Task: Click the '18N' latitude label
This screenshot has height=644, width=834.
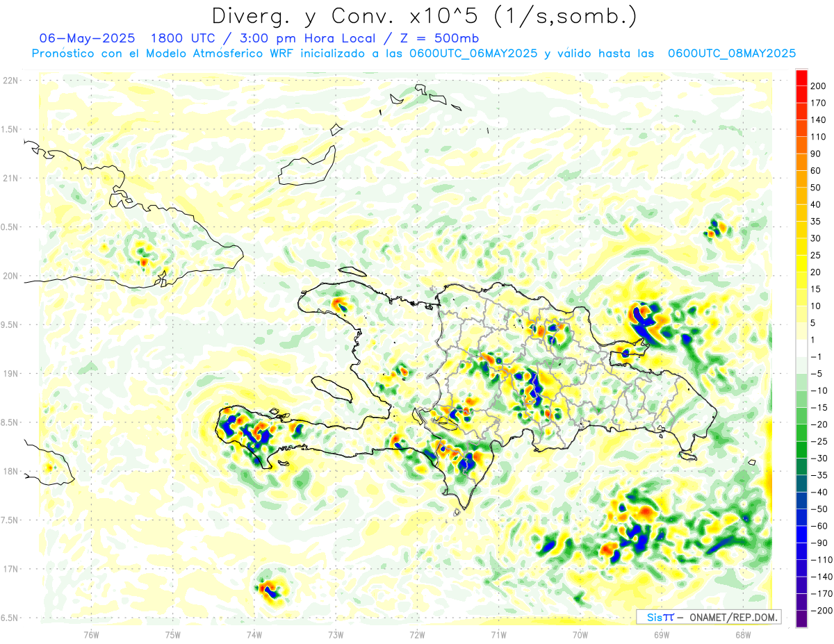Action: tap(10, 472)
